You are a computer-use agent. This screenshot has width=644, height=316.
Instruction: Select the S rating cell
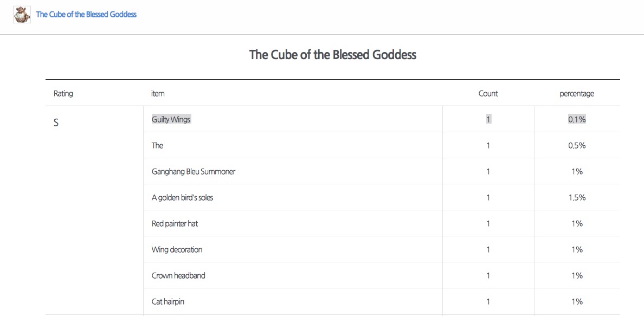[x=56, y=123]
